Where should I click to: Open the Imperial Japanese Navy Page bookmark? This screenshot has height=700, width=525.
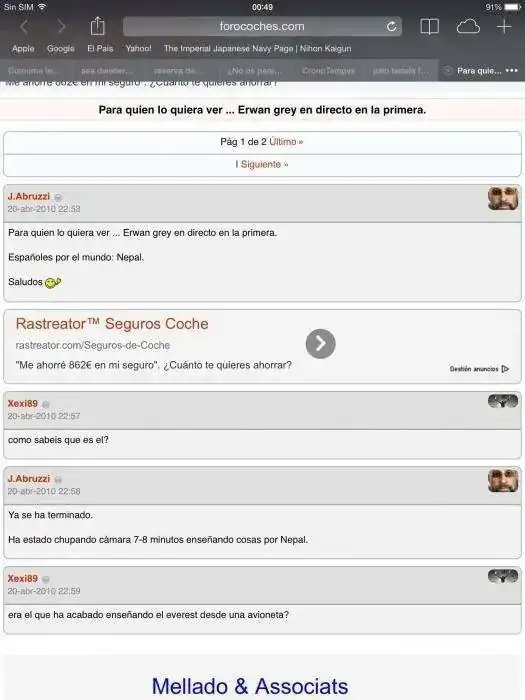[x=257, y=48]
